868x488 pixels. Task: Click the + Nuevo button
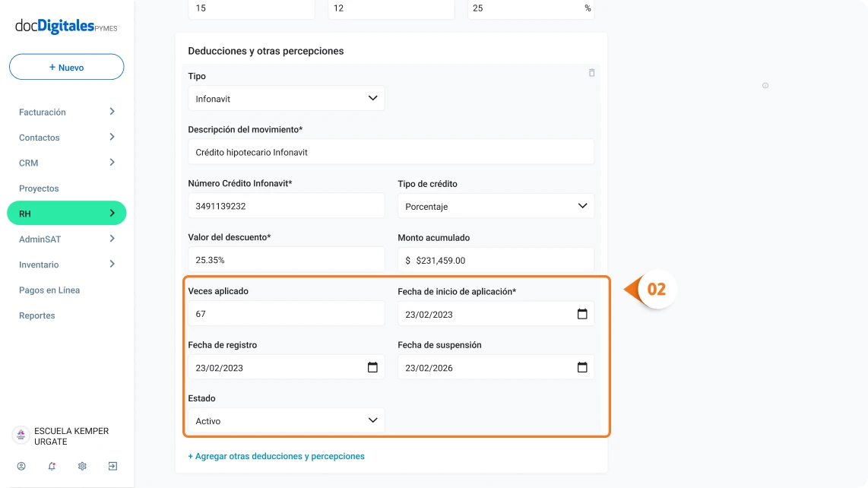[x=66, y=67]
